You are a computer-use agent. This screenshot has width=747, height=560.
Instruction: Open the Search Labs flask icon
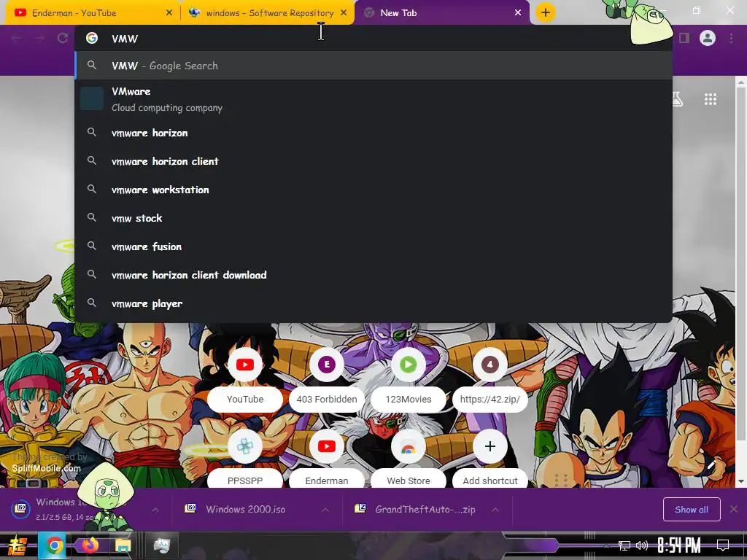point(677,99)
